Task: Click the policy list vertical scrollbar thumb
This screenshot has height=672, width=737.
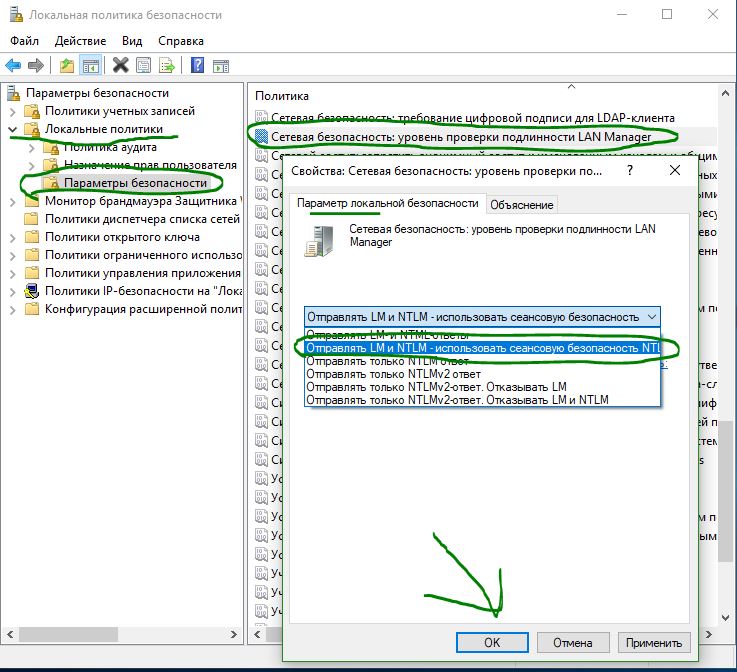Action: click(725, 490)
